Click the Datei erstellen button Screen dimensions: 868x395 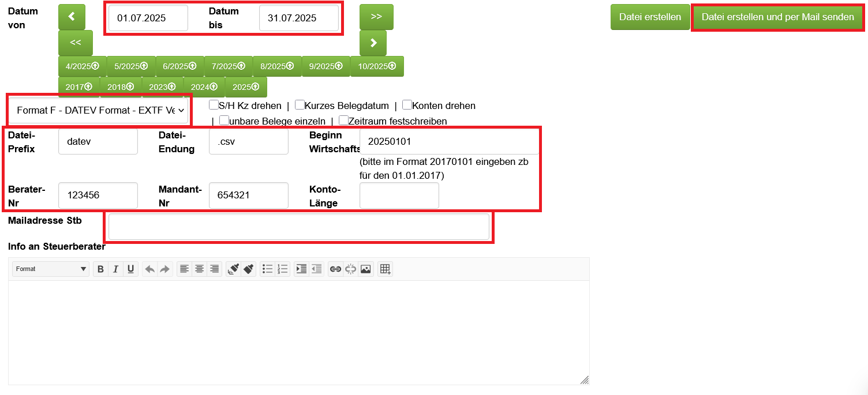(650, 17)
